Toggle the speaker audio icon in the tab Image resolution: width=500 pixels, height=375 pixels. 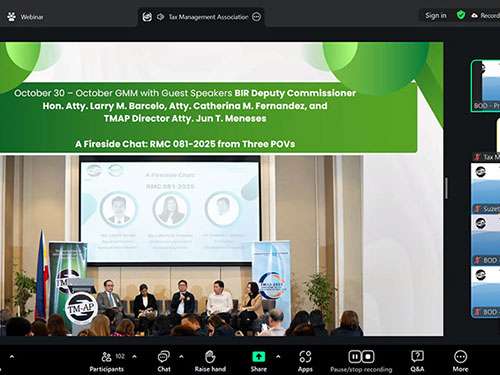[161, 17]
